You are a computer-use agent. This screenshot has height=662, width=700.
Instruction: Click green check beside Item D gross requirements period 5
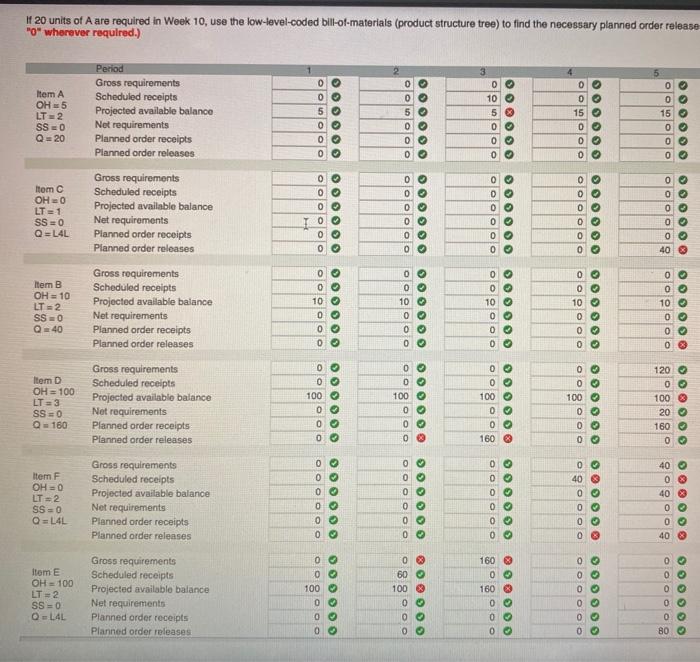tap(682, 370)
